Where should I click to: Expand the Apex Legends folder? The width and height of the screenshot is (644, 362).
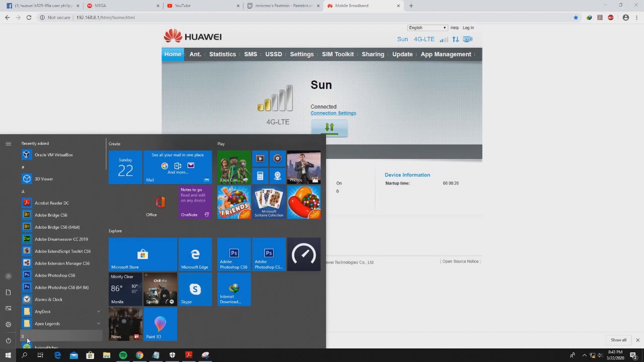tap(61, 324)
